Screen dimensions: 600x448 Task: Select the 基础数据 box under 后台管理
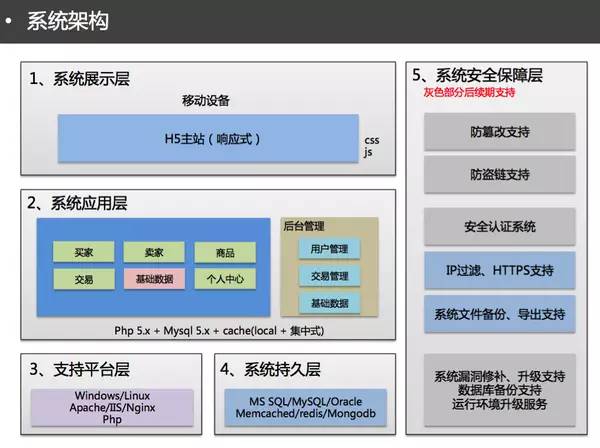pyautogui.click(x=329, y=303)
